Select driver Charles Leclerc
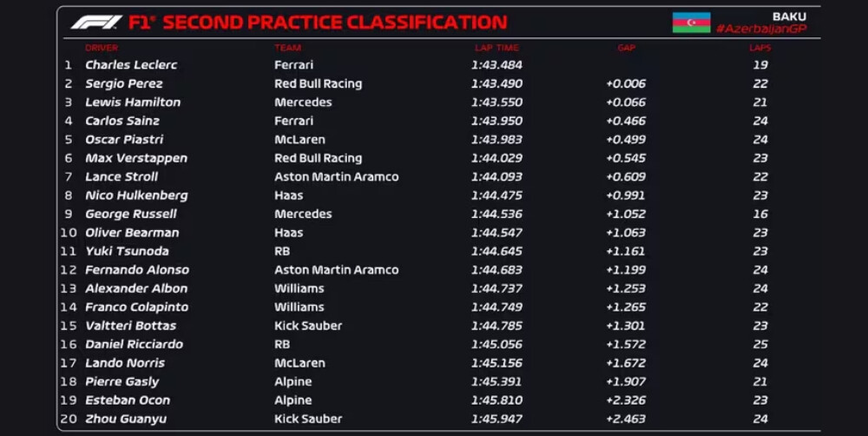 tap(130, 65)
